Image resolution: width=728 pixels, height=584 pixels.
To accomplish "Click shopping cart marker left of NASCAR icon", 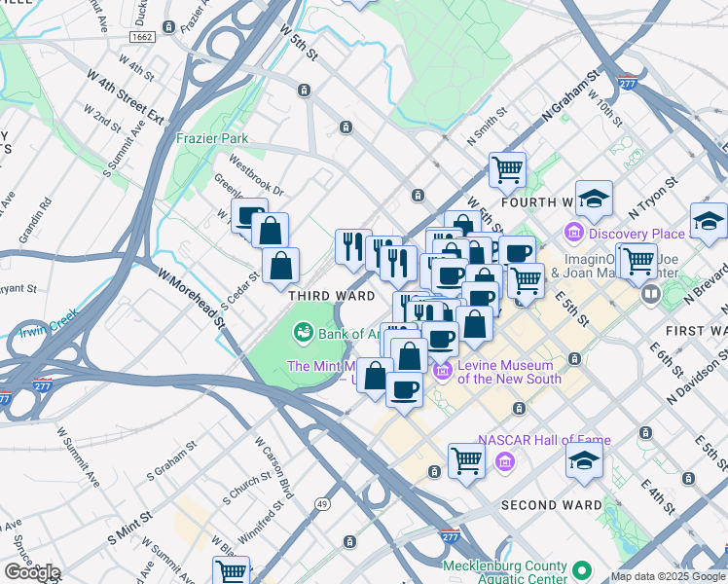I will coord(466,461).
